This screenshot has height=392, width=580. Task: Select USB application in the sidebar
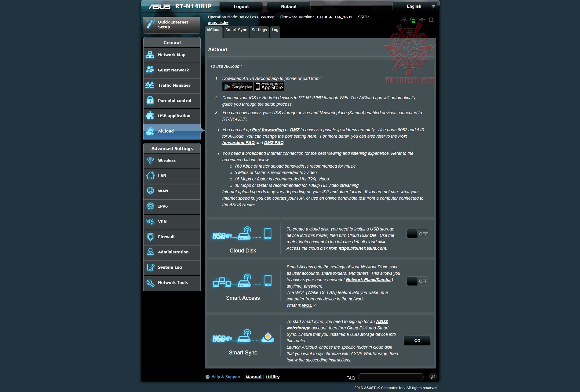172,116
